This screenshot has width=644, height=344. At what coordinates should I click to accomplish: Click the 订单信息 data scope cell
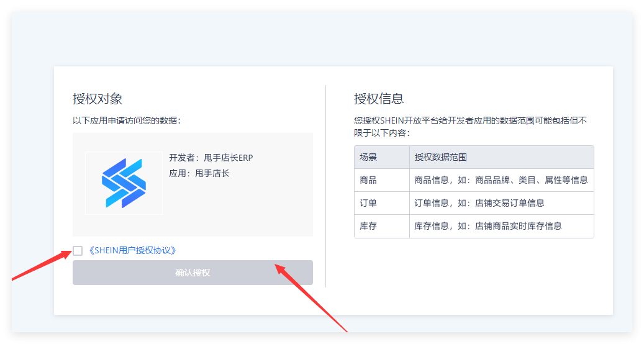[x=502, y=203]
